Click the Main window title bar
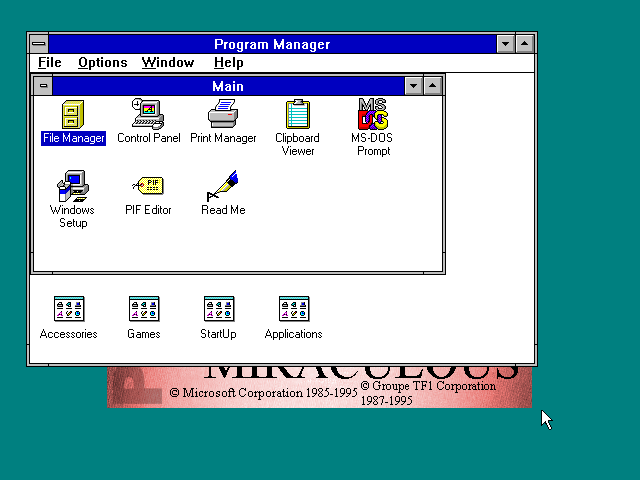The width and height of the screenshot is (640, 480). tap(228, 86)
